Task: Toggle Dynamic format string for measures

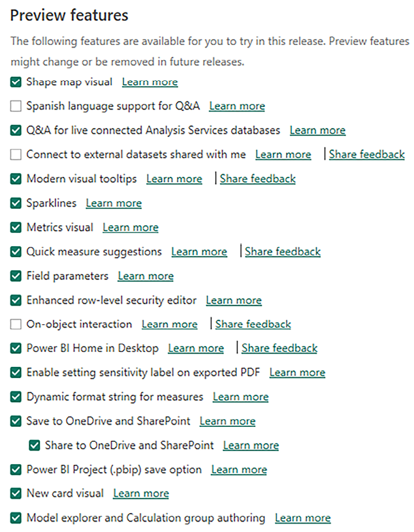Action: 16,397
